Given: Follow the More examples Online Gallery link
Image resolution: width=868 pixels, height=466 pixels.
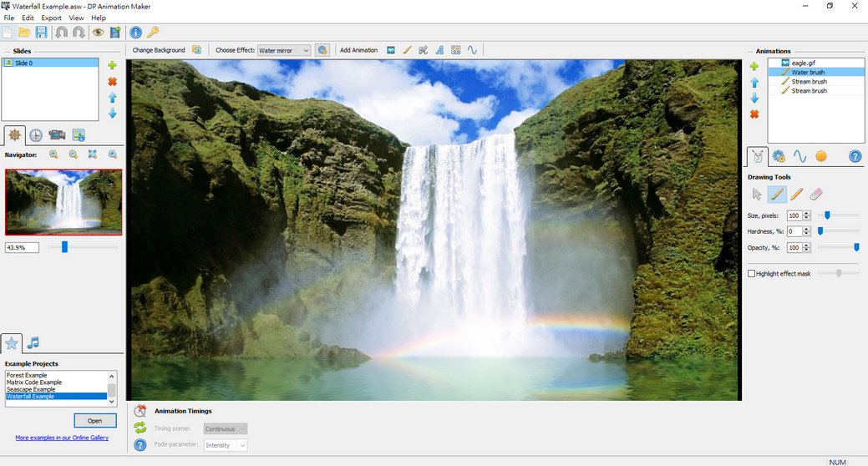Looking at the screenshot, I should pyautogui.click(x=61, y=438).
